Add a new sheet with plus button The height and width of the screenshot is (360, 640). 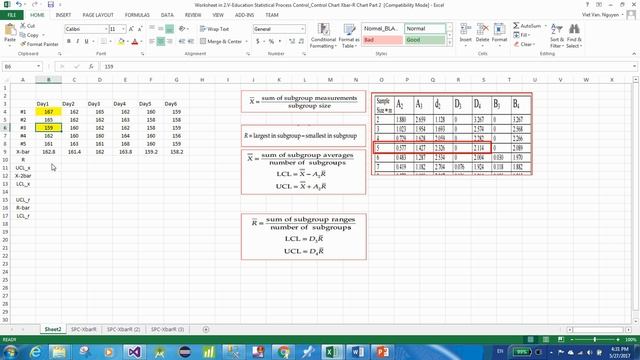tap(206, 329)
